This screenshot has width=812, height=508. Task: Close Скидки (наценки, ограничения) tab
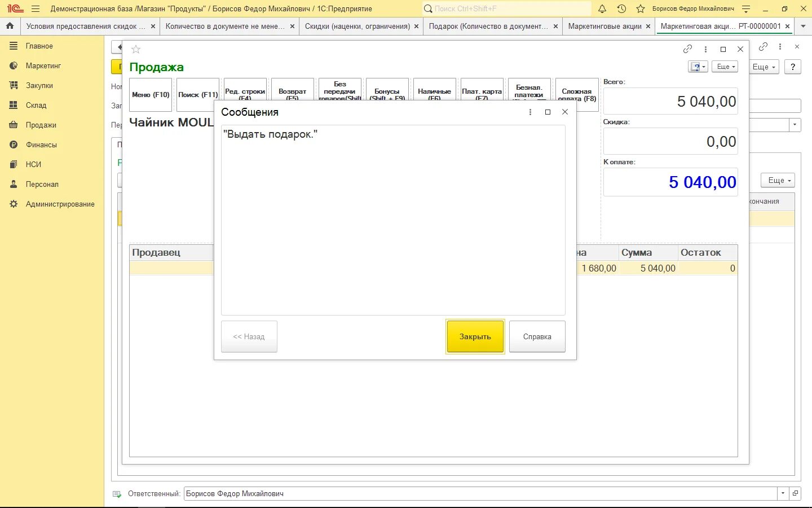[417, 26]
